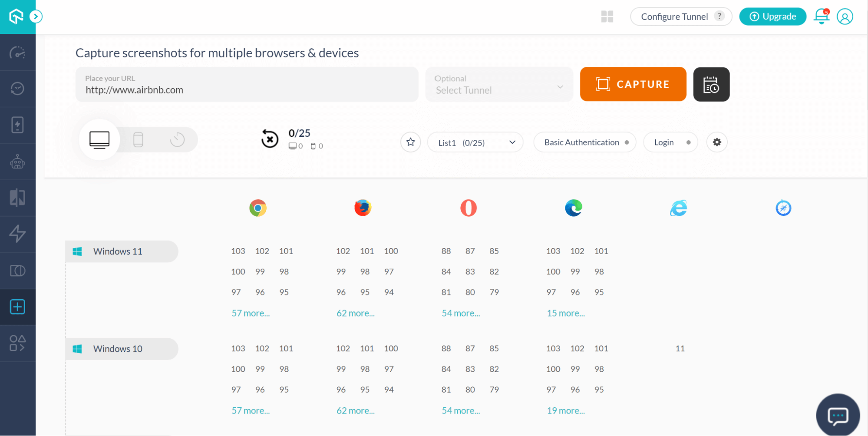
Task: Click the schedule screenshot calendar icon
Action: coord(711,84)
